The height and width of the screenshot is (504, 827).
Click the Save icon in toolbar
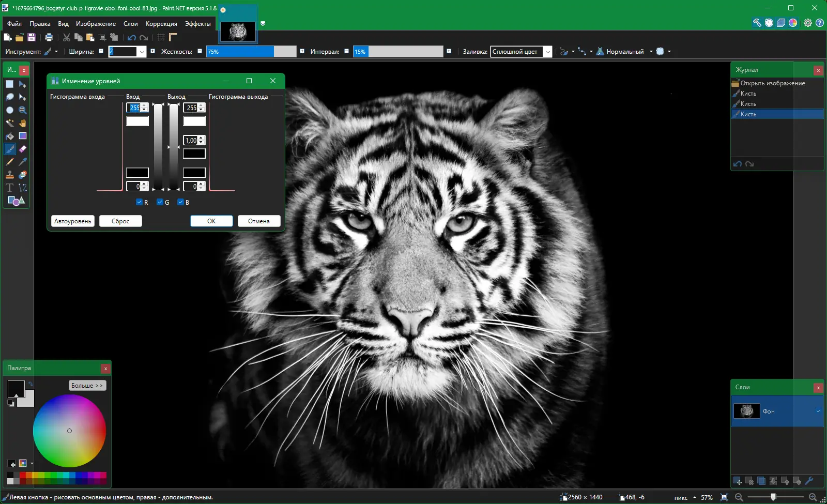pos(32,37)
